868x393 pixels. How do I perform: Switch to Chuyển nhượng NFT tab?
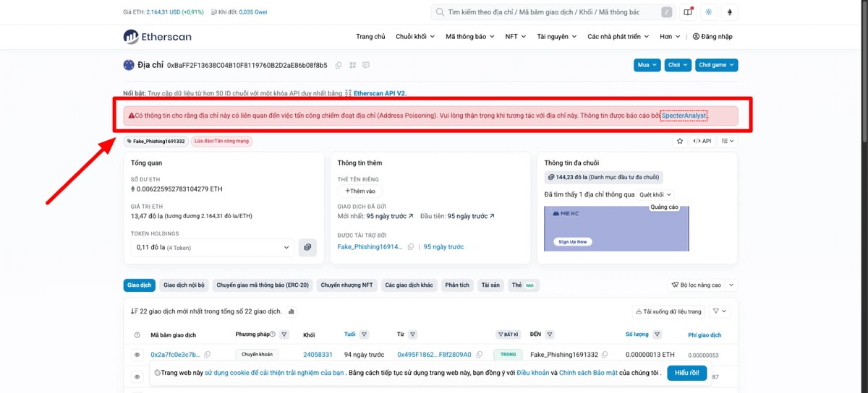(348, 285)
